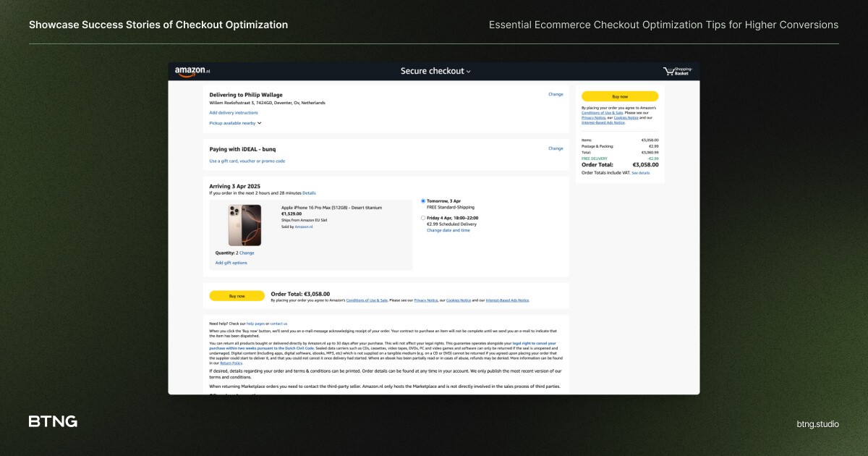Click Change date and time link

[x=448, y=230]
